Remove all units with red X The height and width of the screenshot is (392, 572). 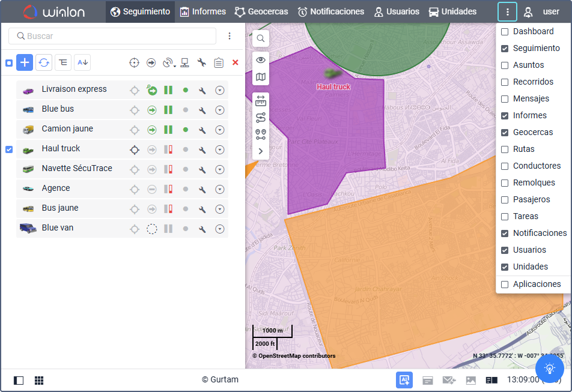tap(236, 62)
